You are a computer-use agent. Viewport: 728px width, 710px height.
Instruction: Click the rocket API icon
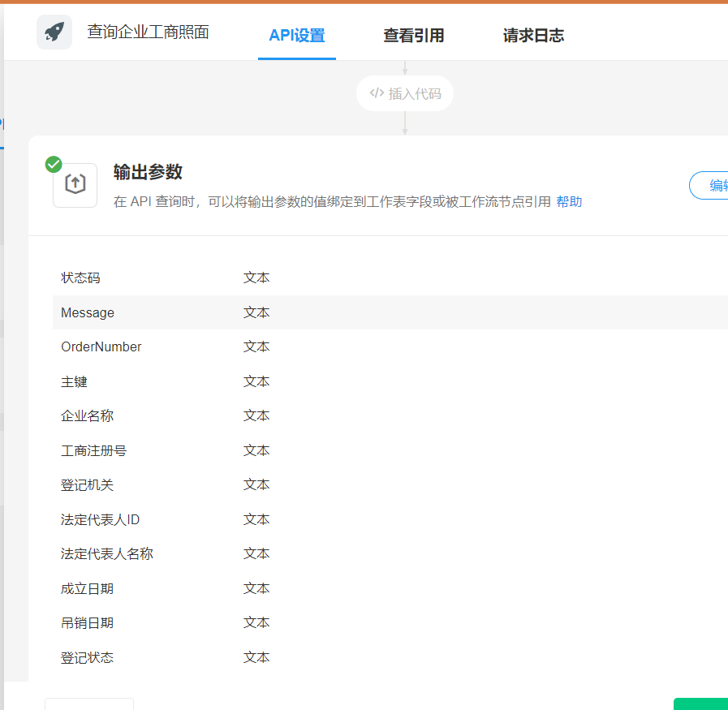tap(54, 32)
